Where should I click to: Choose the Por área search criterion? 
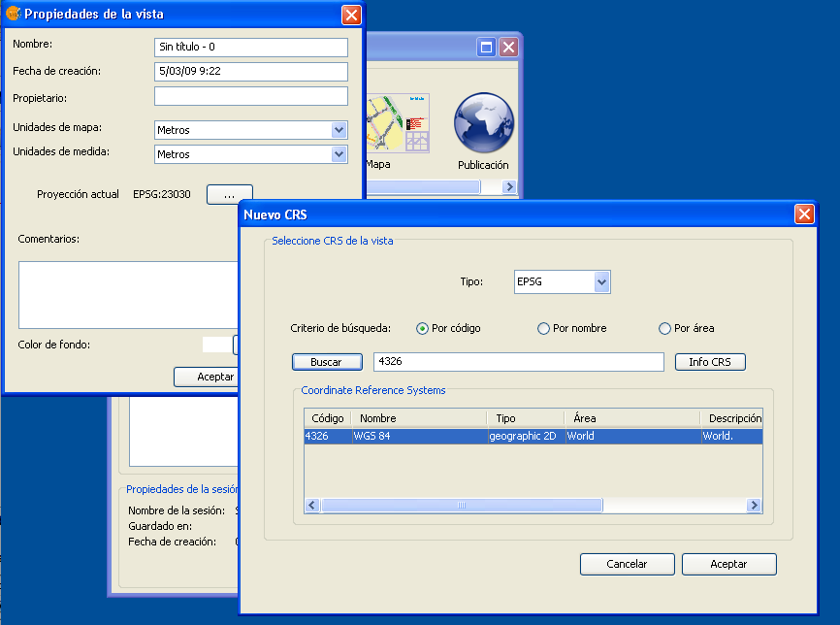664,329
